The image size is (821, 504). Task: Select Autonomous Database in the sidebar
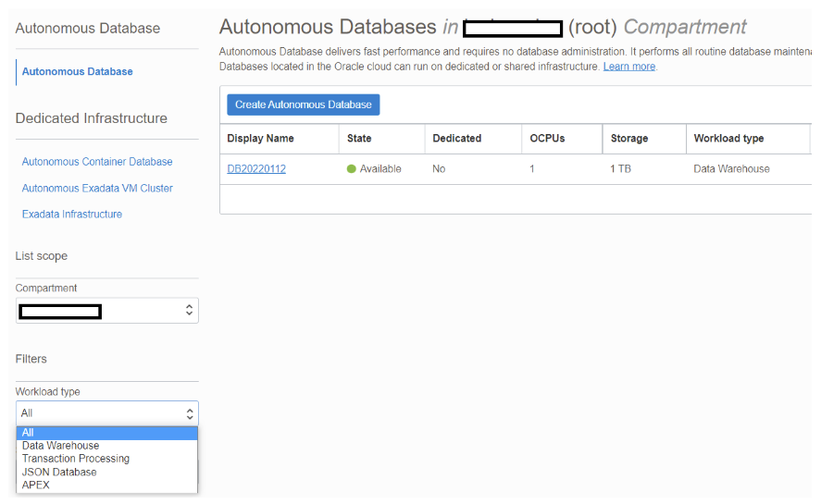tap(78, 72)
